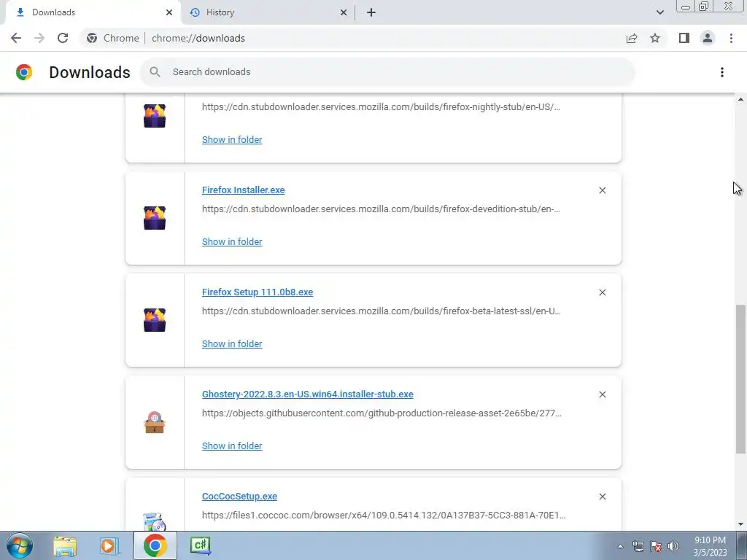Open the C# application in the taskbar
Image resolution: width=747 pixels, height=560 pixels.
(200, 545)
